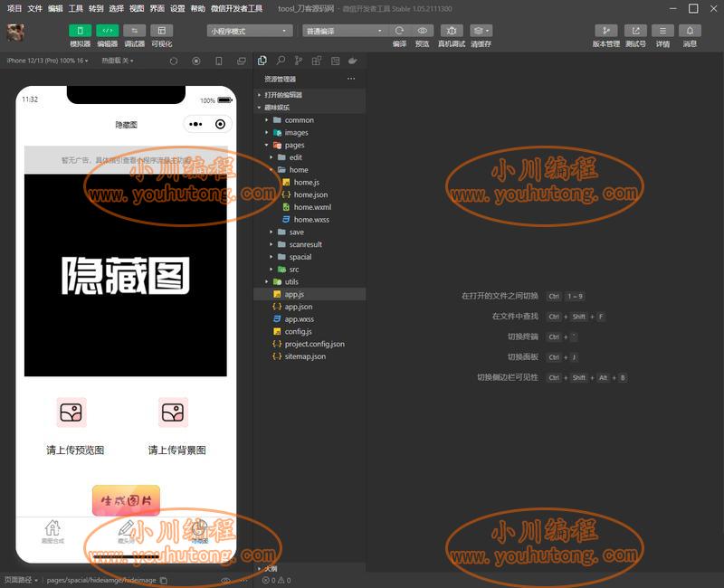
Task: Expand the Open Editors section
Action: 310,95
